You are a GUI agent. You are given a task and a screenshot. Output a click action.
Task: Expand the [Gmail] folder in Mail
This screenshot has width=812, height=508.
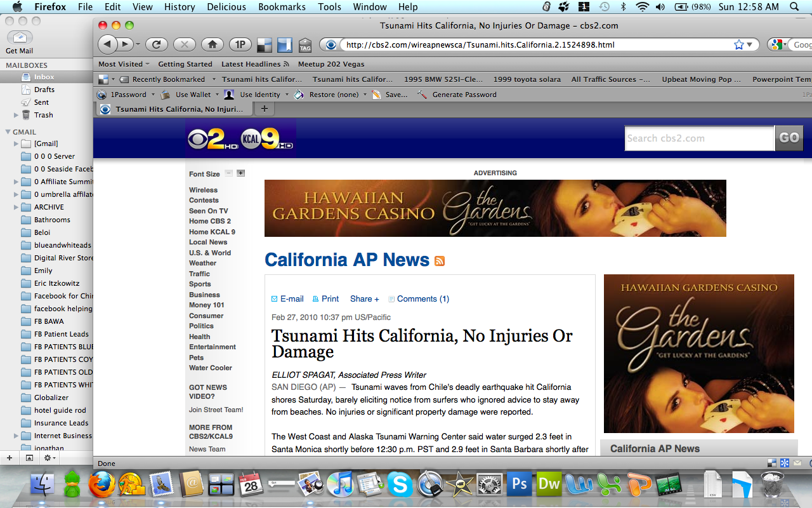[x=16, y=144]
